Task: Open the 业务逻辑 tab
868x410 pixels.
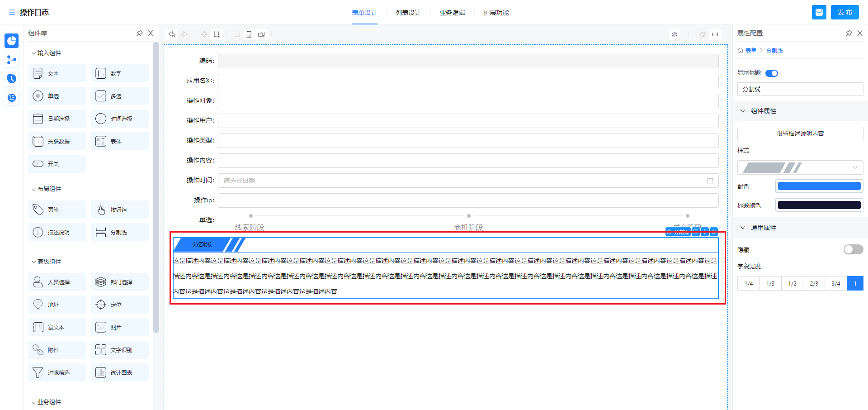Action: pyautogui.click(x=452, y=13)
